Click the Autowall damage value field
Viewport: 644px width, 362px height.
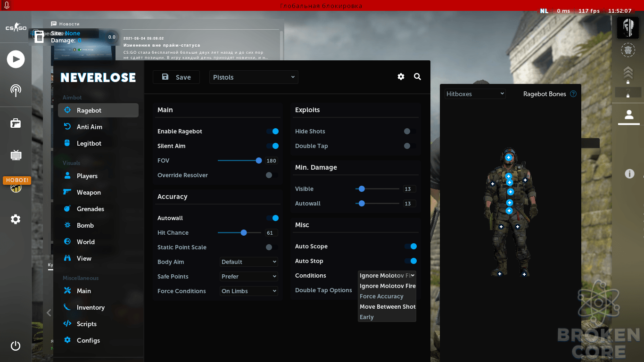(x=409, y=204)
